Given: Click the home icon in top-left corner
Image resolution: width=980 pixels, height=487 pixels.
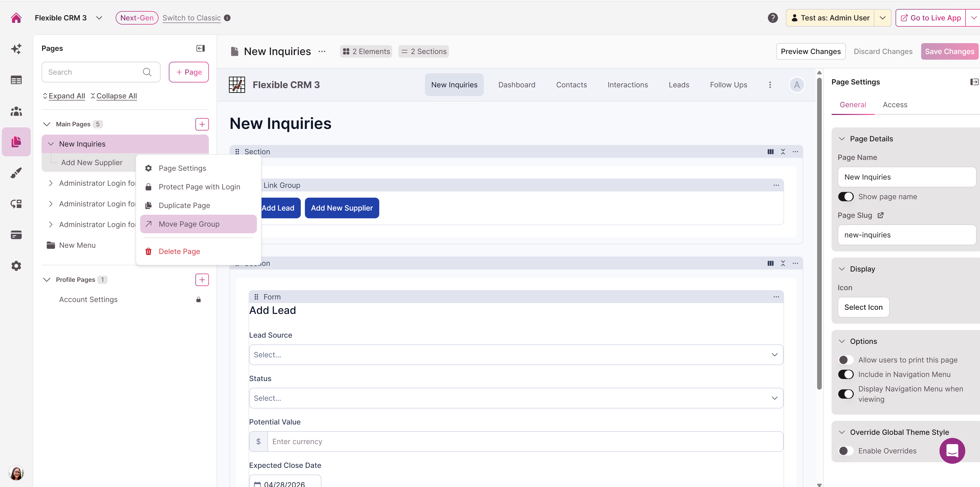Looking at the screenshot, I should [16, 18].
